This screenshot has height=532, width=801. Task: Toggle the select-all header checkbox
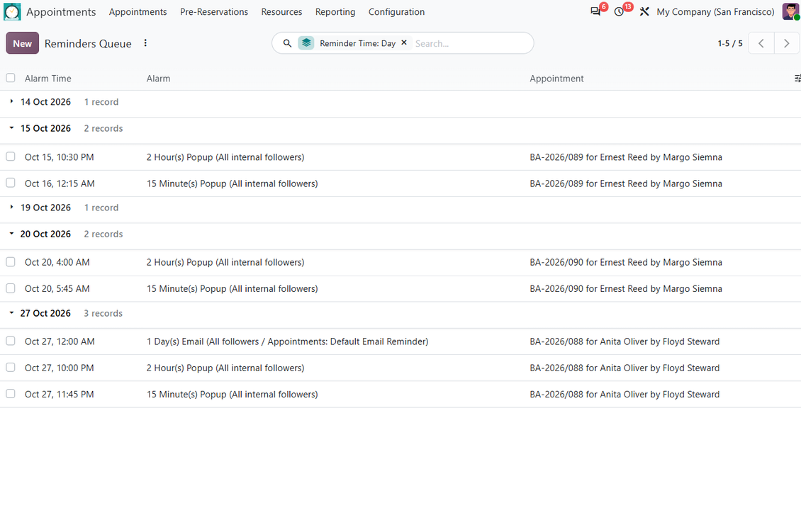click(x=11, y=78)
